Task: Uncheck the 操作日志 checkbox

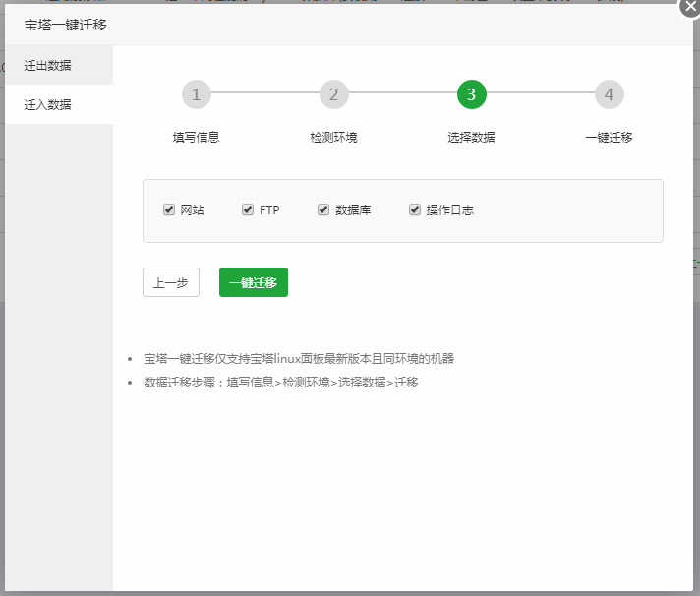Action: (x=415, y=209)
